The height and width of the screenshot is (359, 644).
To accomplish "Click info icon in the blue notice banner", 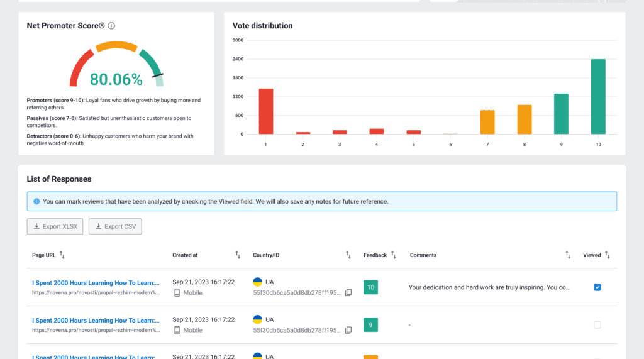I will coord(36,202).
